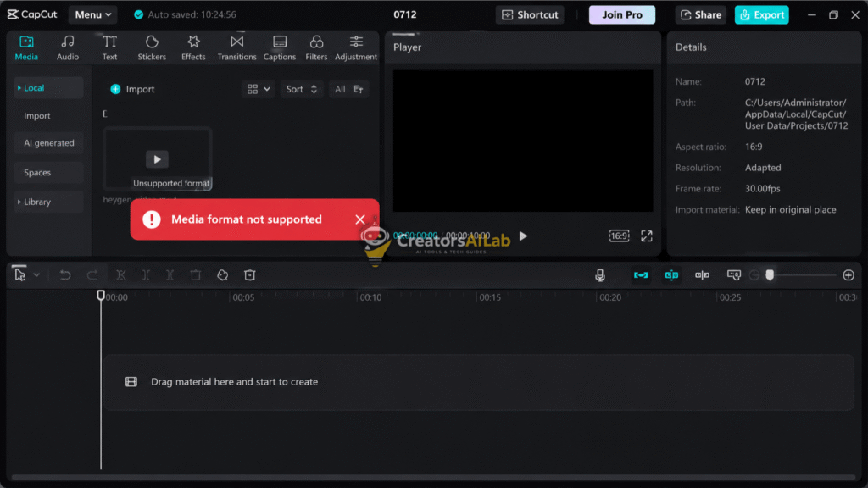Click the Shortcut button

pos(530,15)
